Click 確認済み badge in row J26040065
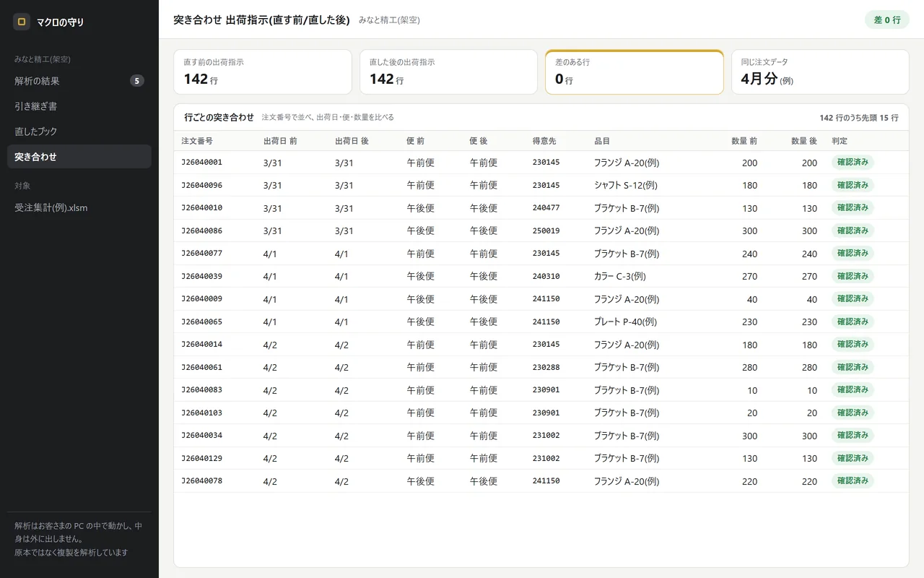 853,322
